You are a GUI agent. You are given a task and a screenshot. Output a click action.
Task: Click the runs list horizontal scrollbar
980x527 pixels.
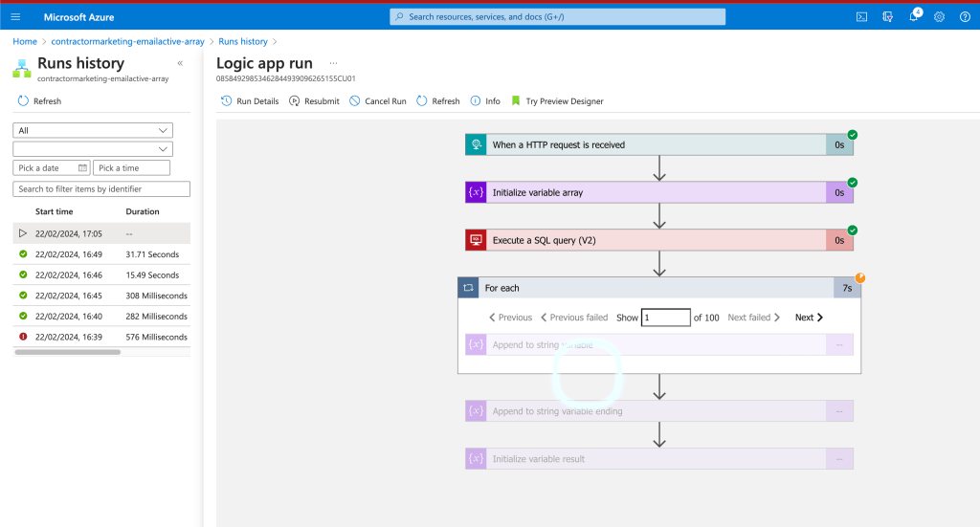coord(68,352)
